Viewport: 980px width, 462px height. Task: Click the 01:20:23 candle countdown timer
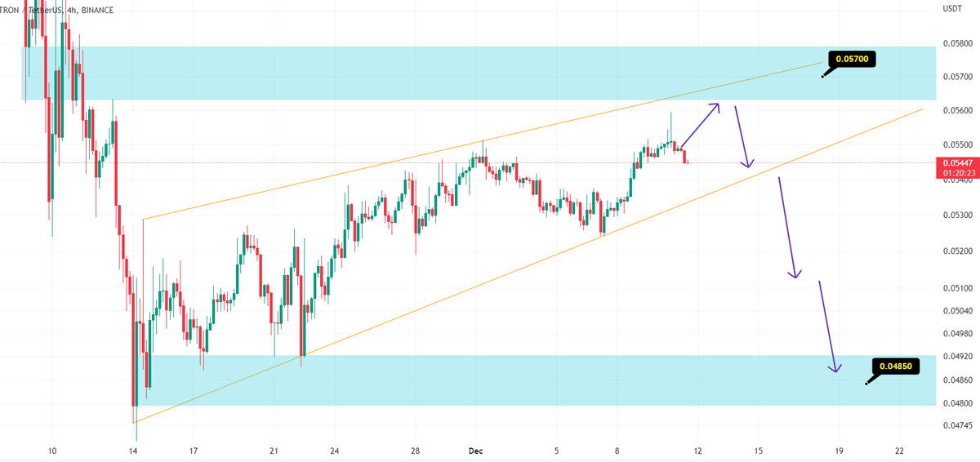point(958,174)
